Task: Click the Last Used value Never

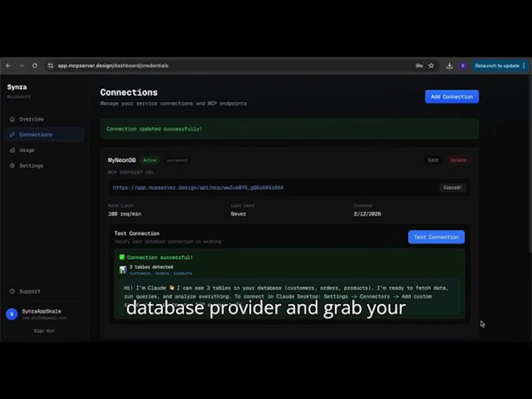Action: pyautogui.click(x=238, y=214)
